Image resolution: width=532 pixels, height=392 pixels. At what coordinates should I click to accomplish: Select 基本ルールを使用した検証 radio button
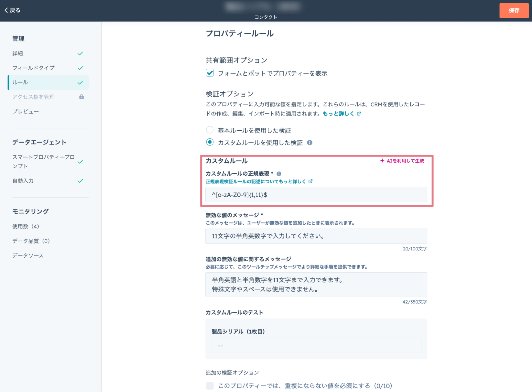[210, 130]
